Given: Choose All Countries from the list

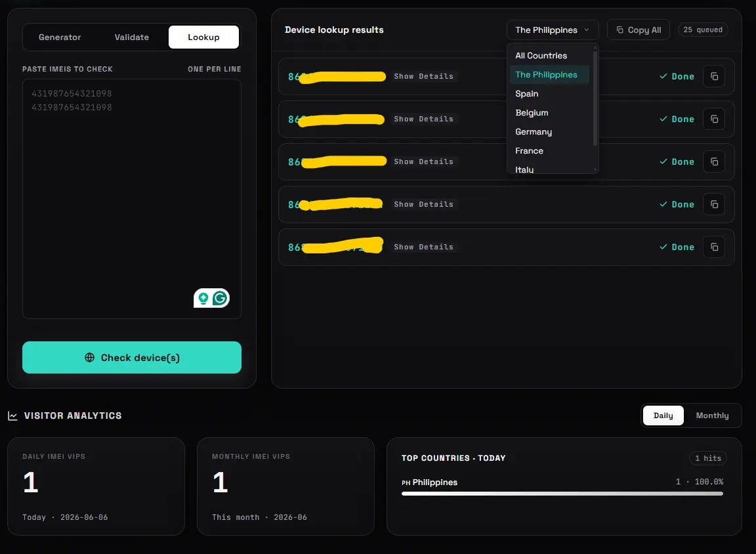Looking at the screenshot, I should [x=550, y=55].
